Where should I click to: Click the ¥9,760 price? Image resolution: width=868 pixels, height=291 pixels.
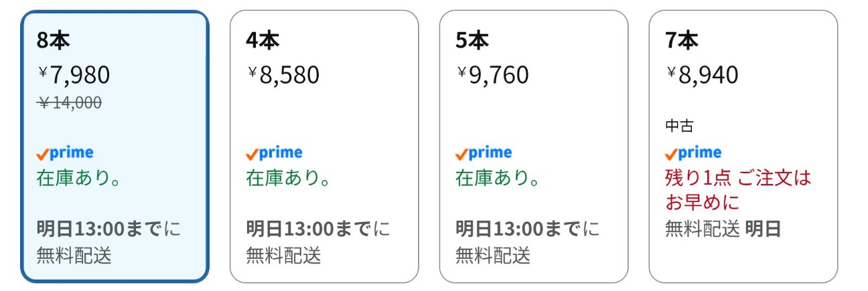point(493,75)
